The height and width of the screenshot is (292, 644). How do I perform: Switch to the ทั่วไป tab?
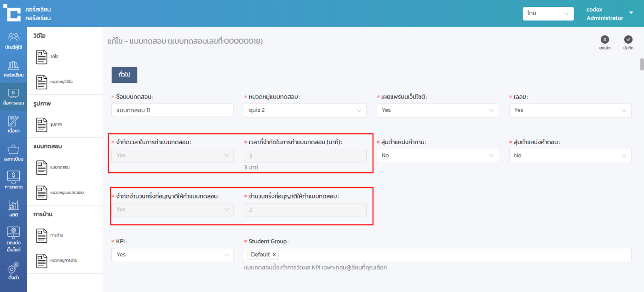tap(124, 75)
